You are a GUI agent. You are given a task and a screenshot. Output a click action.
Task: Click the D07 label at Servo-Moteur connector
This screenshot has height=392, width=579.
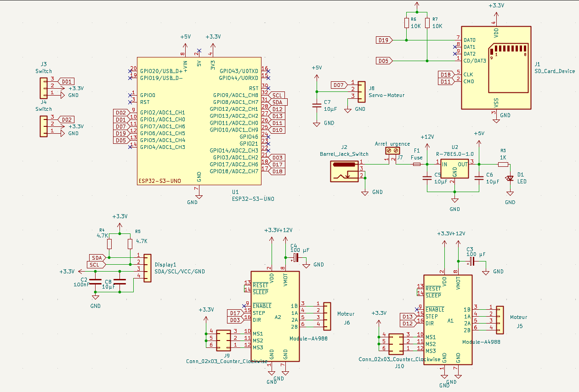click(339, 85)
